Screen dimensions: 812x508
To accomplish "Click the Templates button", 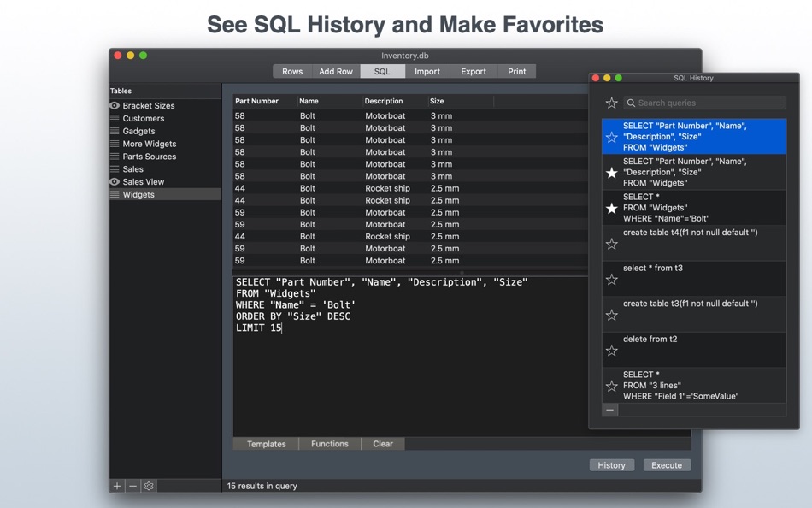I will click(266, 444).
